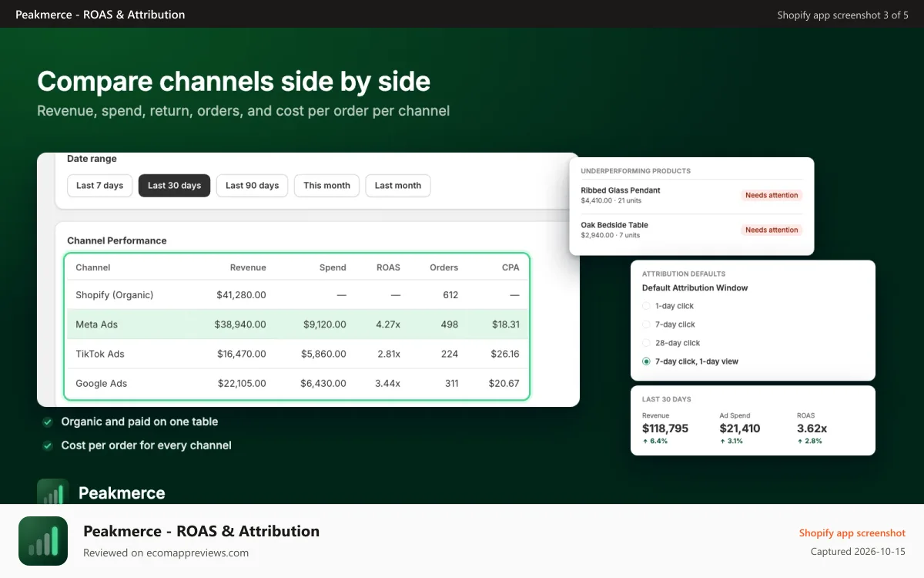
Task: Open the Shopify (Organic) channel row
Action: coord(297,295)
